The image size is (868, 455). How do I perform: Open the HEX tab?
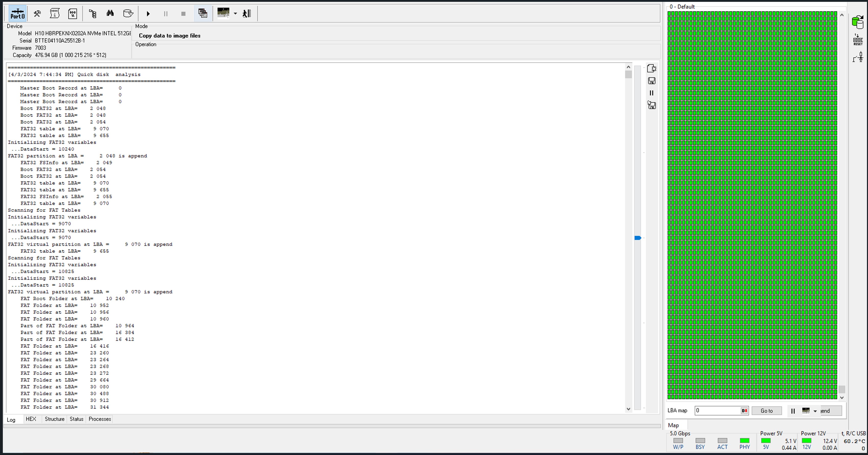pyautogui.click(x=31, y=419)
